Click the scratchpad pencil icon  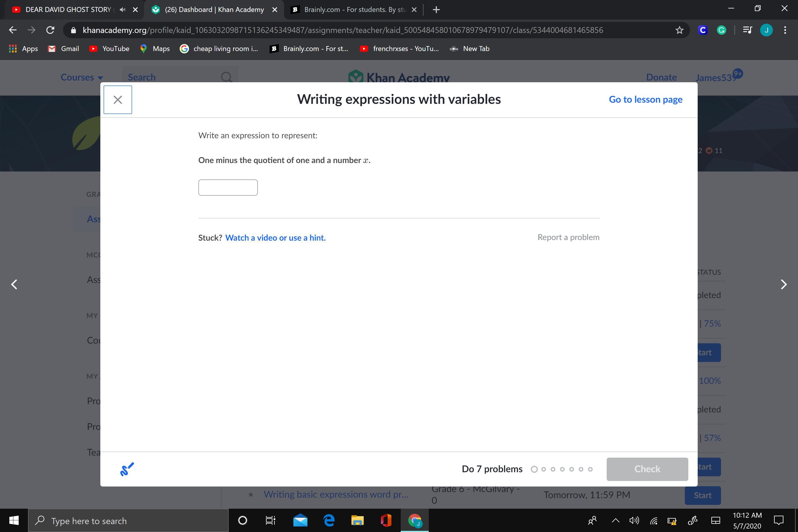pos(127,469)
